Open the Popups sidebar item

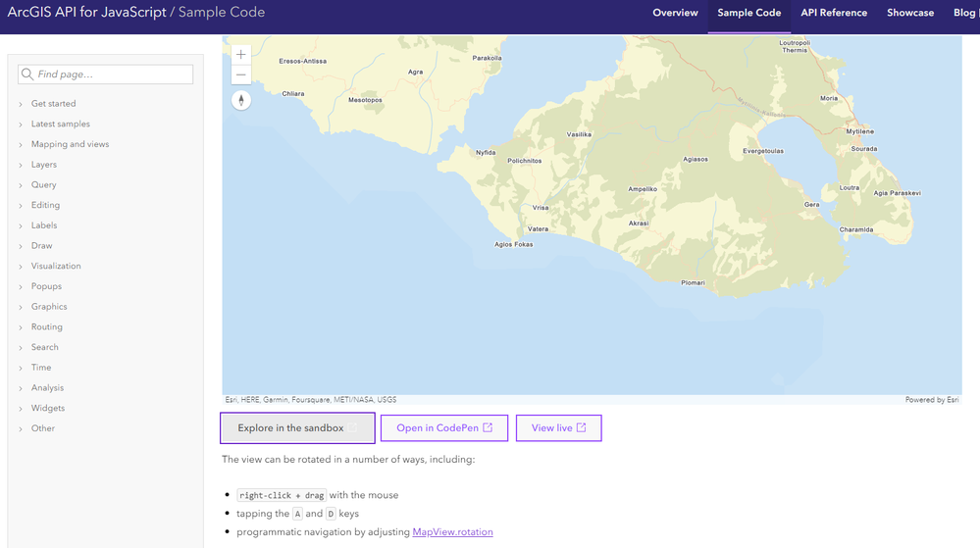[x=46, y=286]
